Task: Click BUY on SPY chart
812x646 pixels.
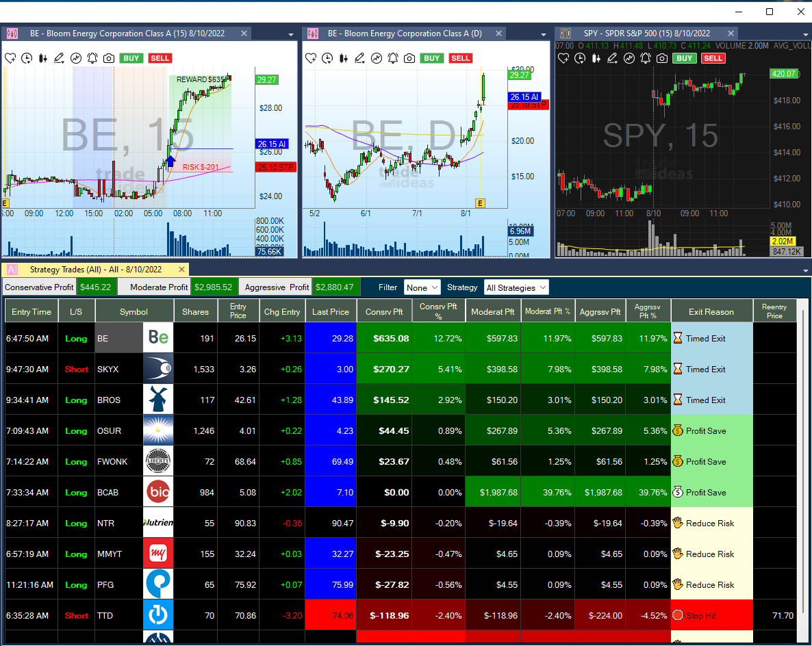Action: pos(684,58)
